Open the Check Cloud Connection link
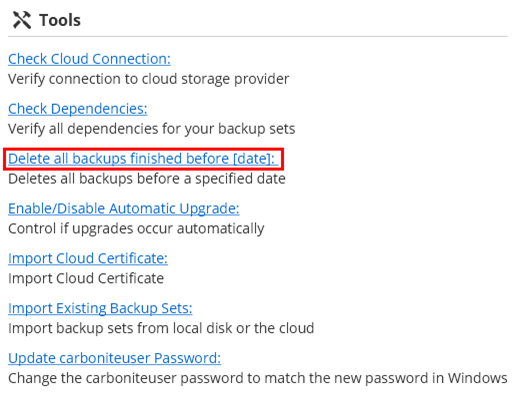Screen dimensions: 516x399 89,59
